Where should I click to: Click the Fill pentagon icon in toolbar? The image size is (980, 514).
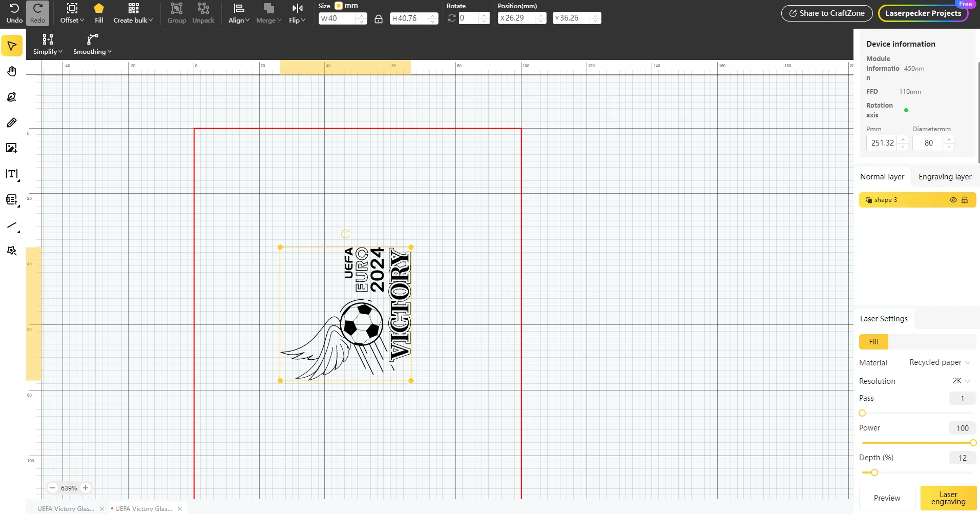(99, 8)
